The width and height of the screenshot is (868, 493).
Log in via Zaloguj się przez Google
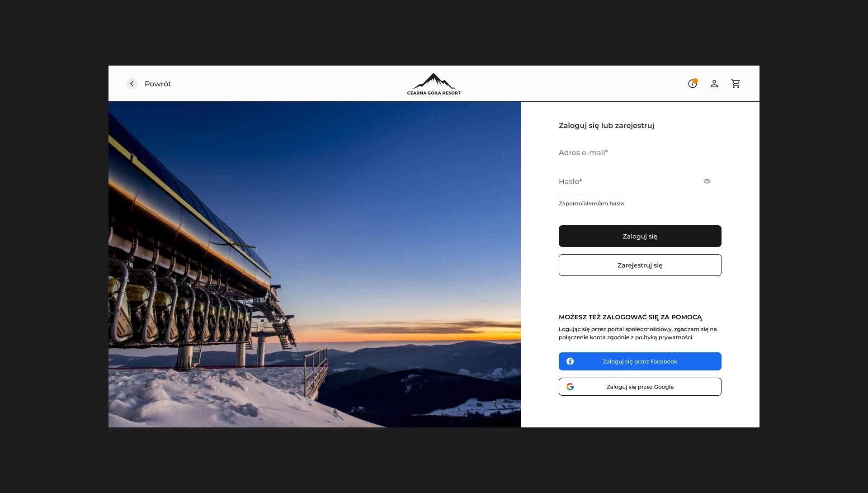[640, 387]
